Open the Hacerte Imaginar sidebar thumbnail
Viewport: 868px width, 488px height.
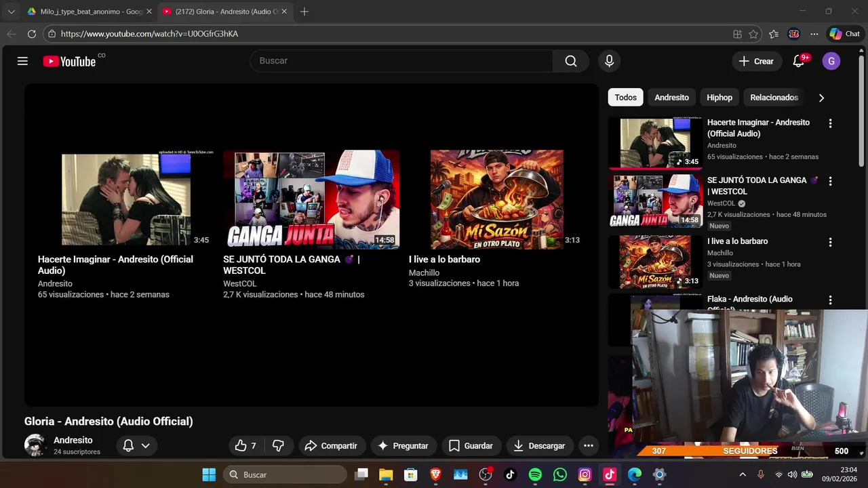tap(655, 142)
